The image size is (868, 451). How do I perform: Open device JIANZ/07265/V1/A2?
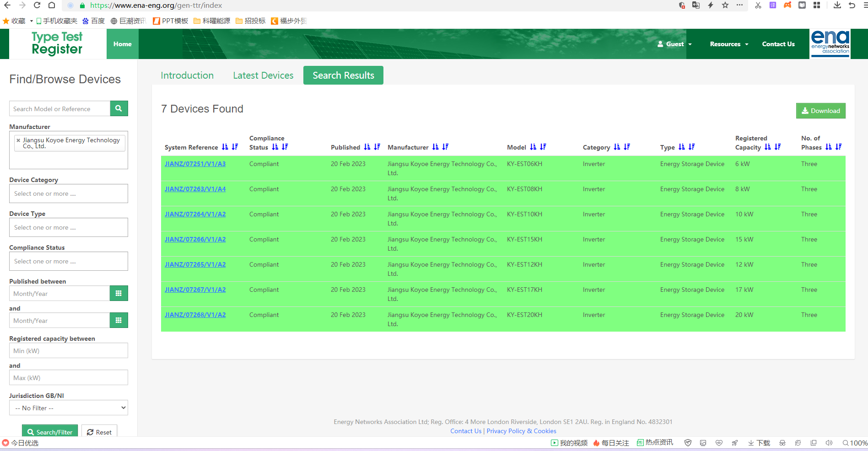195,264
